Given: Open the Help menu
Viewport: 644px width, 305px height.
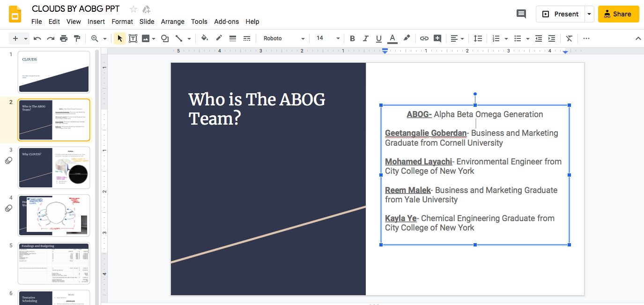Looking at the screenshot, I should (x=252, y=22).
